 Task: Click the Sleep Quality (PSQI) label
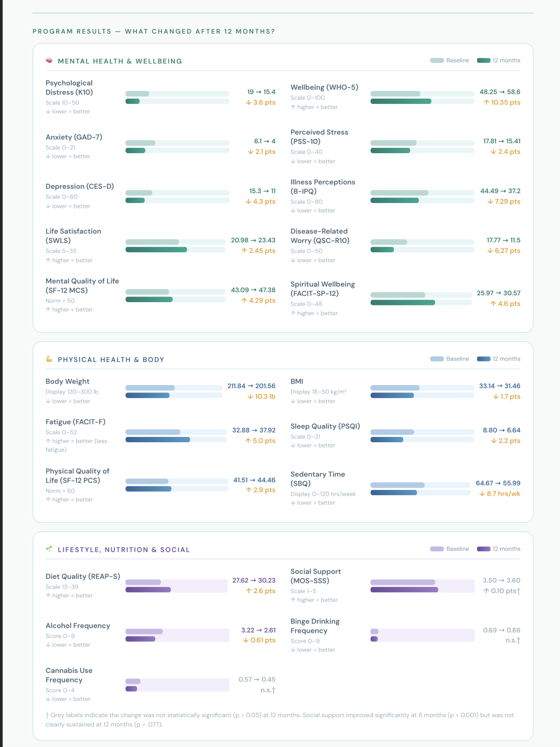pyautogui.click(x=325, y=426)
